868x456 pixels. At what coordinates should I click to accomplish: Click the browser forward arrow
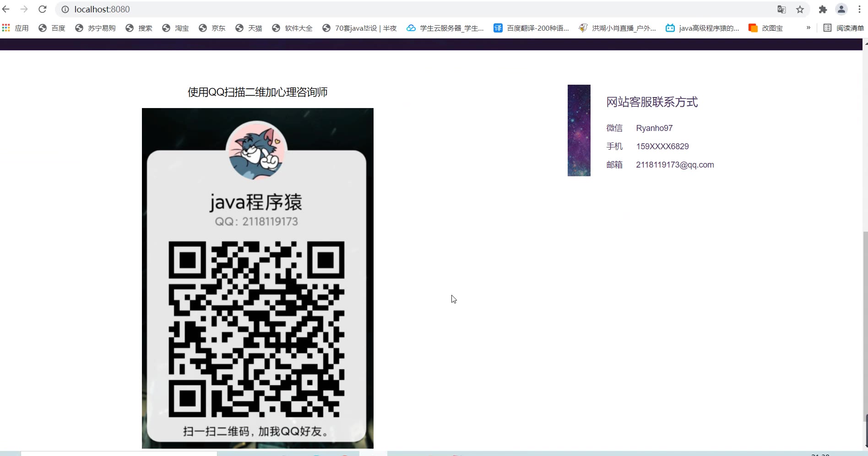click(24, 9)
